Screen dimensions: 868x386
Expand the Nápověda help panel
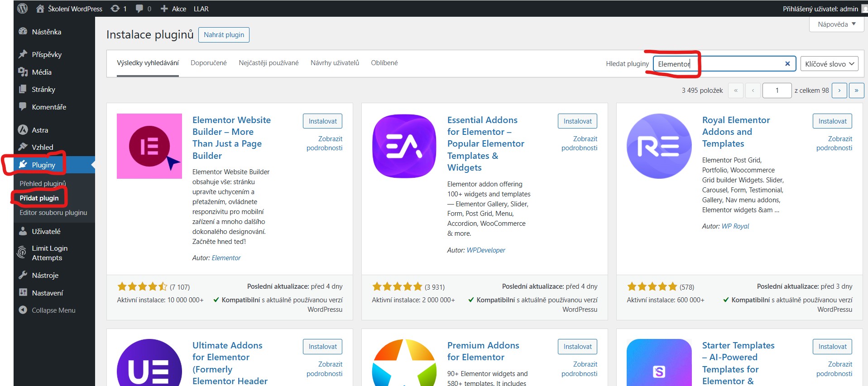click(x=836, y=24)
